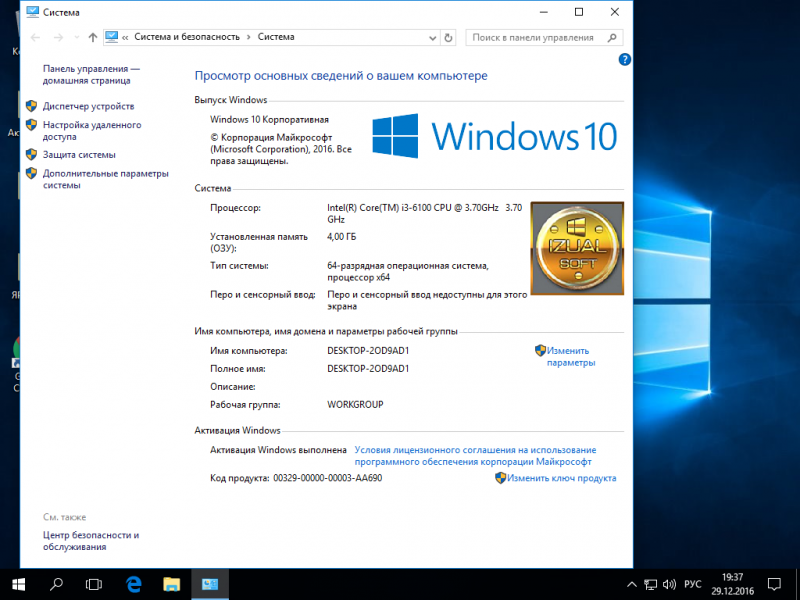Click the Windows 10 logo image
This screenshot has height=600, width=800.
(x=494, y=136)
